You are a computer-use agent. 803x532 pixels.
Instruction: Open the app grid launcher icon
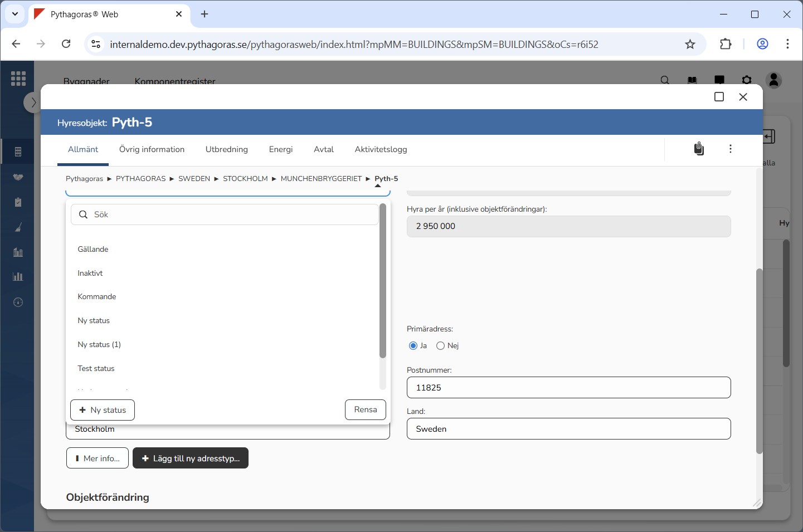pyautogui.click(x=18, y=79)
